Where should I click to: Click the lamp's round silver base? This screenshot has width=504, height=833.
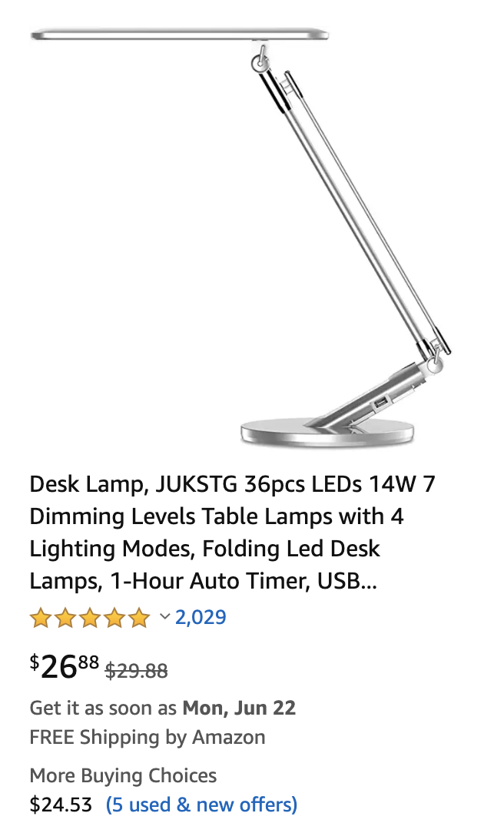(327, 431)
